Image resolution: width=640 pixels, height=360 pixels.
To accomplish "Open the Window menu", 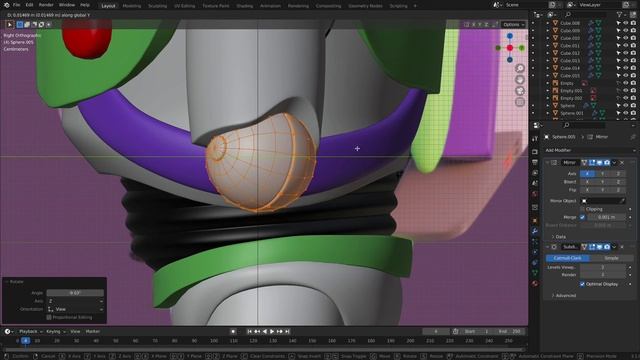I will [67, 5].
